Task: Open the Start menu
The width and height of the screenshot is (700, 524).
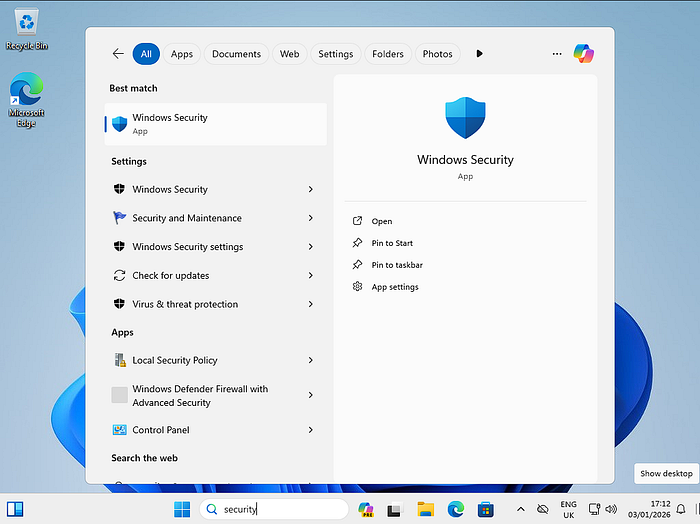Action: (x=182, y=509)
